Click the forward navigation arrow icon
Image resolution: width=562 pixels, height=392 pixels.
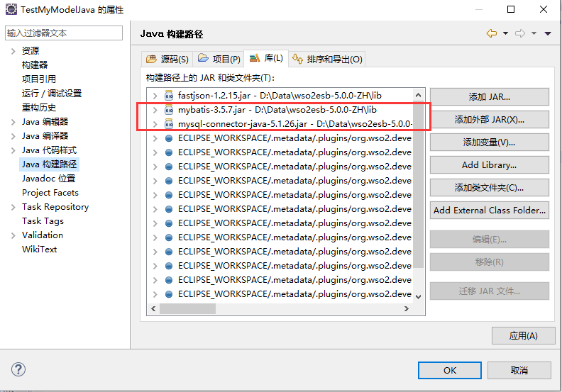click(x=519, y=33)
